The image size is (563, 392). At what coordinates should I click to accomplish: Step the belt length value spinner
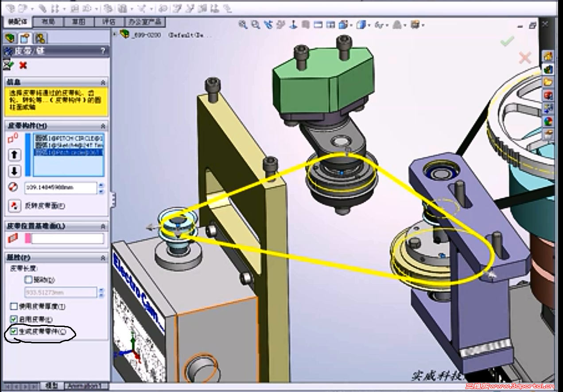(101, 292)
